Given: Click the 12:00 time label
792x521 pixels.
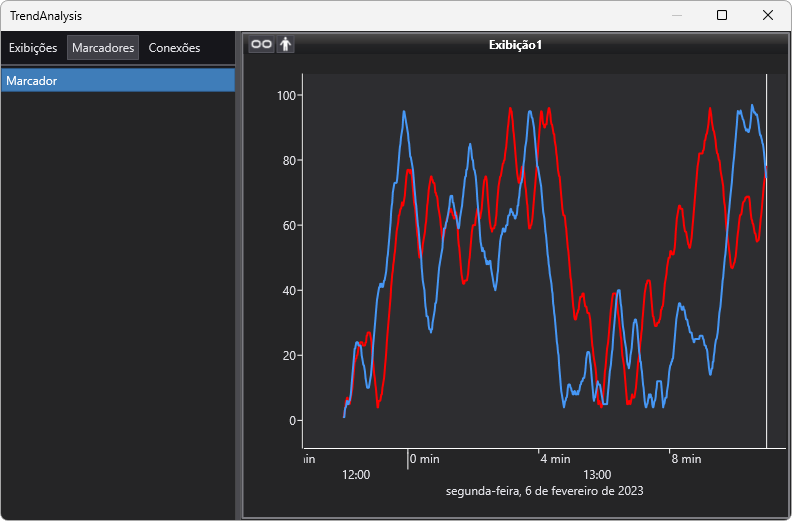Looking at the screenshot, I should (356, 474).
